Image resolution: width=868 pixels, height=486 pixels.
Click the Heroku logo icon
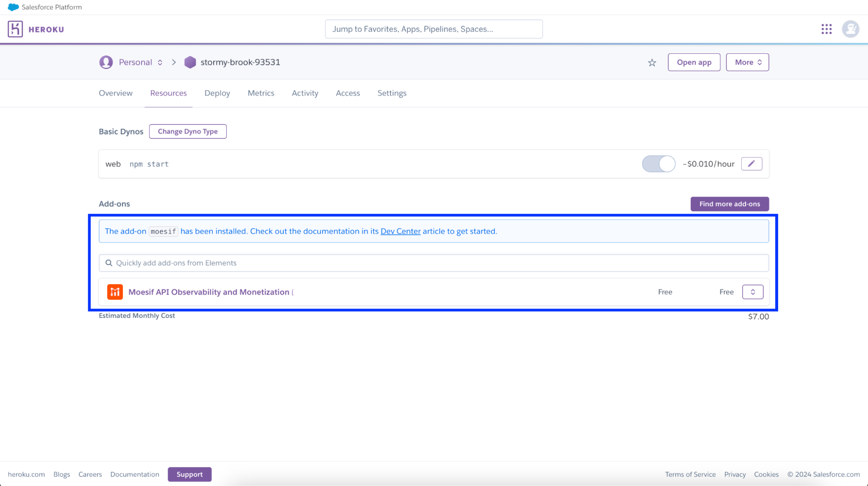(x=15, y=29)
